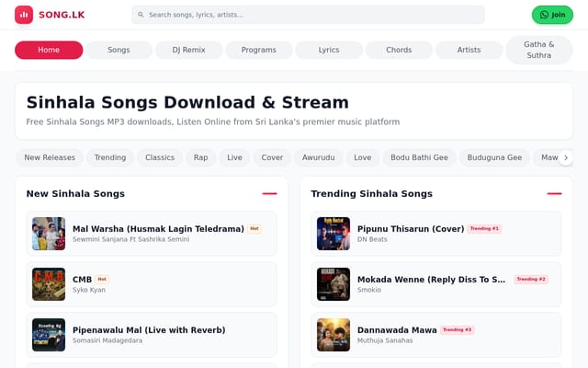The width and height of the screenshot is (588, 368).
Task: Open Pipunu Thisarun (Cover) song title
Action: pyautogui.click(x=411, y=229)
